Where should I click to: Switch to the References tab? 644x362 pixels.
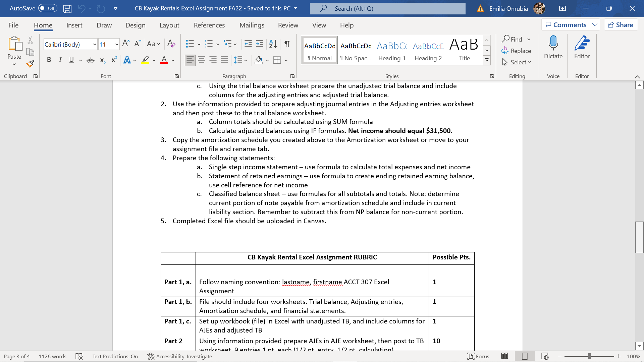209,25
